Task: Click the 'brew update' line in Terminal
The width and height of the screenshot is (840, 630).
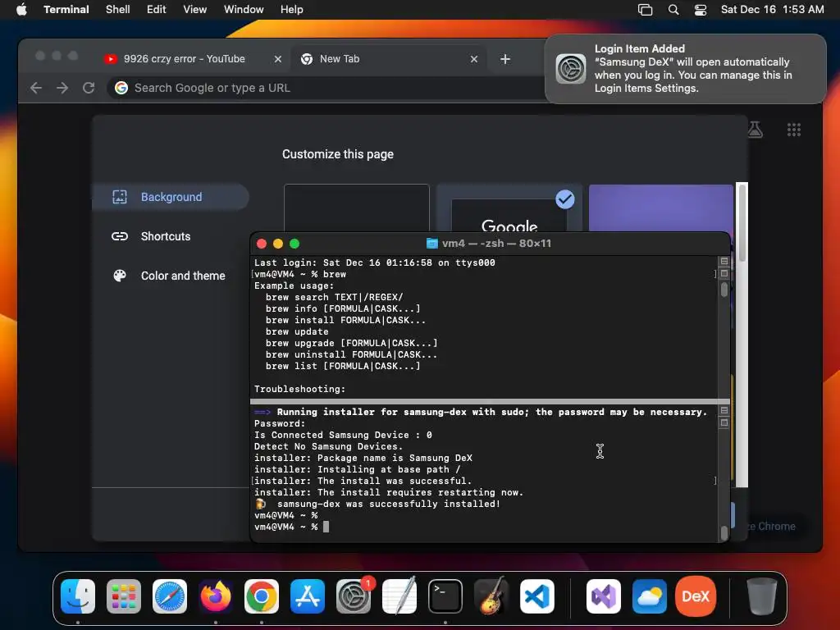Action: (x=297, y=331)
